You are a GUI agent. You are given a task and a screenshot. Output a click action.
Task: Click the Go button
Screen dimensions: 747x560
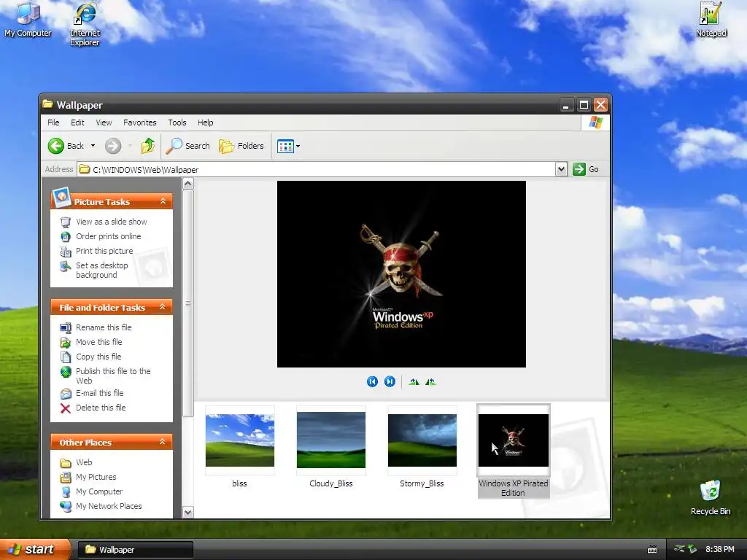click(586, 169)
